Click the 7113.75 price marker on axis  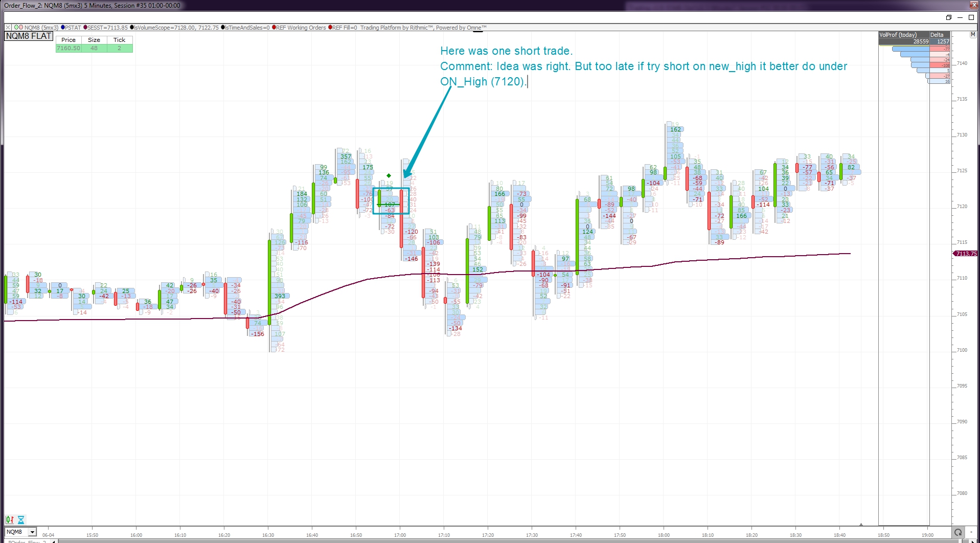point(966,254)
